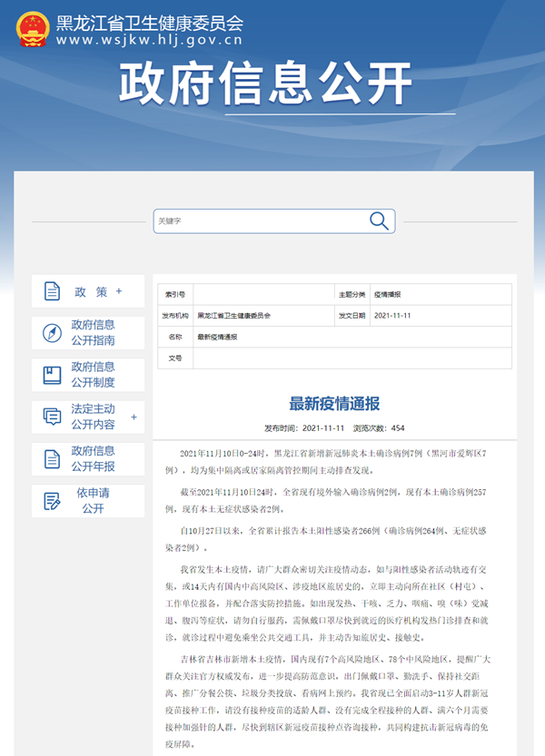This screenshot has width=545, height=756.
Task: Expand 法定主动公开内容 using its plus sign
Action: [x=134, y=417]
